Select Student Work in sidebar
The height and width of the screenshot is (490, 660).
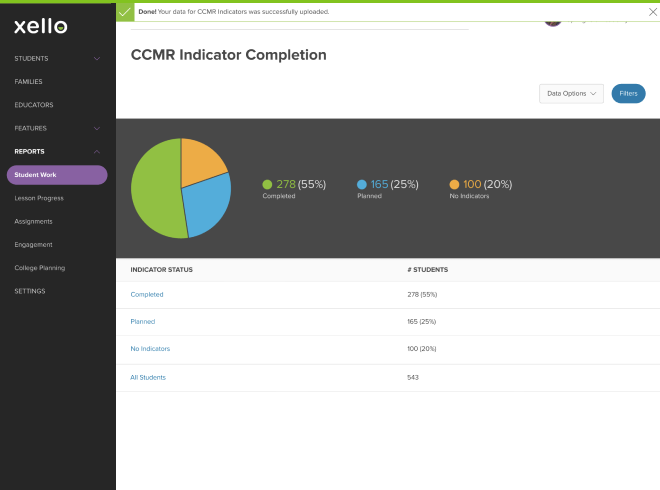[57, 175]
